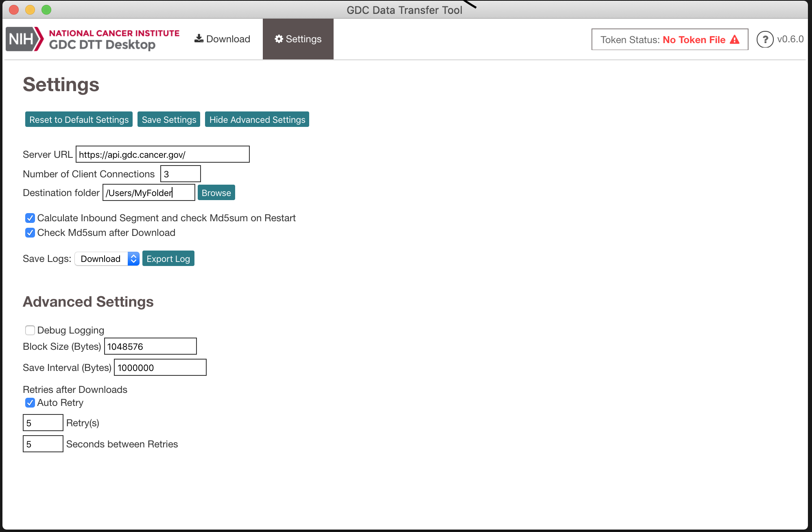812x532 pixels.
Task: Browse for a destination folder
Action: click(216, 193)
